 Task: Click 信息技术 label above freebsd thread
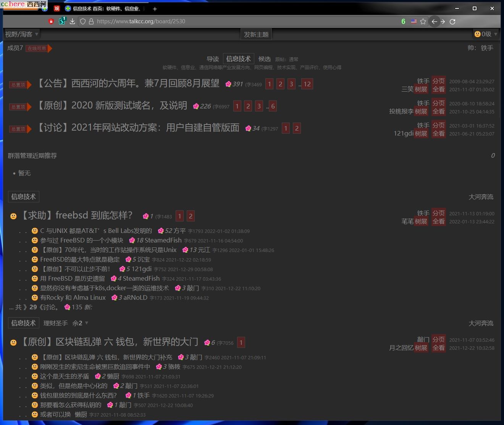(23, 197)
